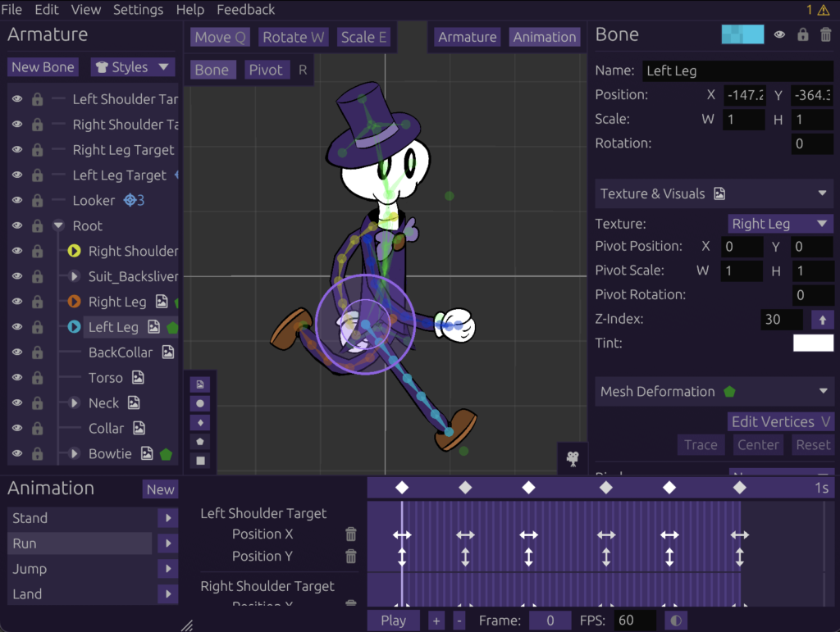Open the bone color swatch in Bone header
840x632 pixels.
(x=742, y=34)
